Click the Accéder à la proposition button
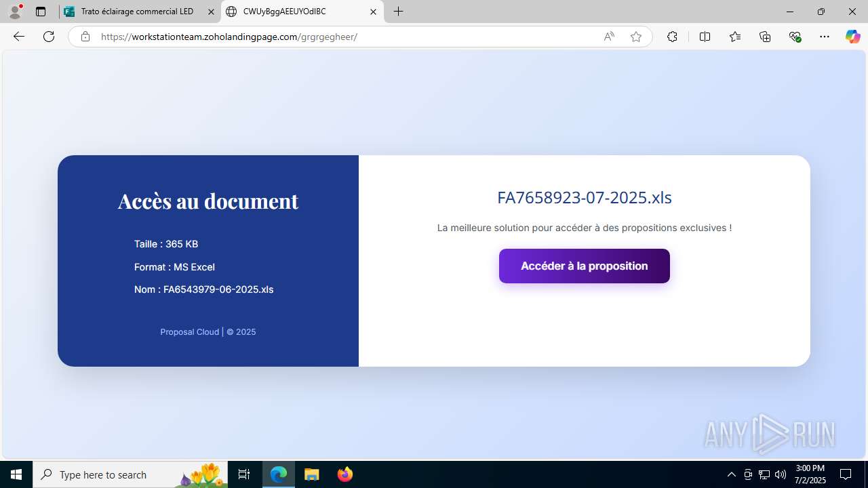The height and width of the screenshot is (488, 868). click(x=585, y=266)
